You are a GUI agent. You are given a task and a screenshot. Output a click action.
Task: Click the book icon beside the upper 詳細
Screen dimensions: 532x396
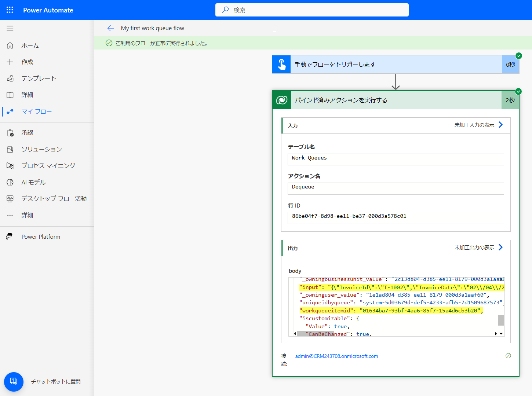pos(10,95)
